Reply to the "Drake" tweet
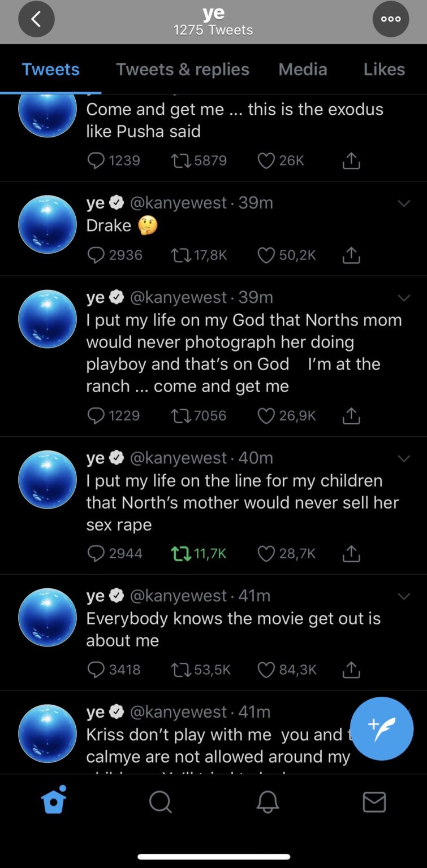 coord(97,255)
